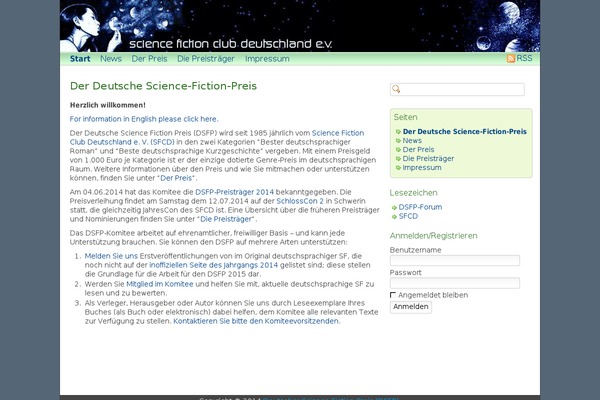
Task: Click the footer Deutscher Science-Fiction-Preis link
Action: [x=331, y=398]
